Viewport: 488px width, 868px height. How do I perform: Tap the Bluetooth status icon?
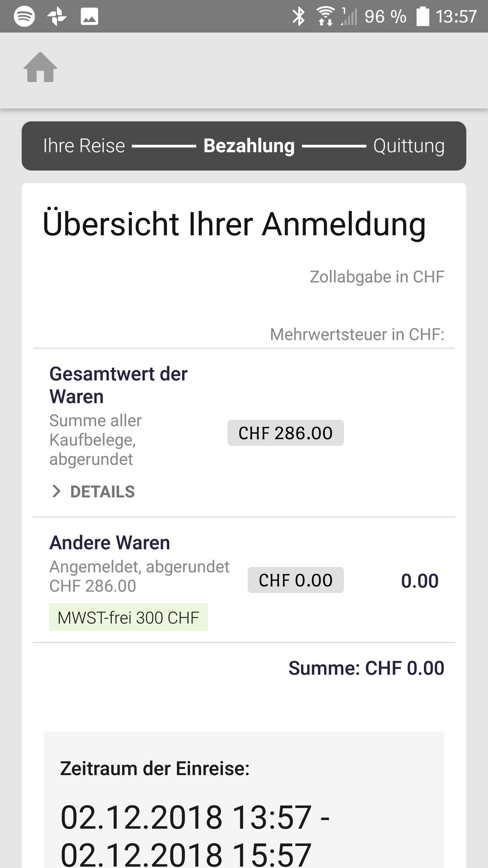coord(299,16)
